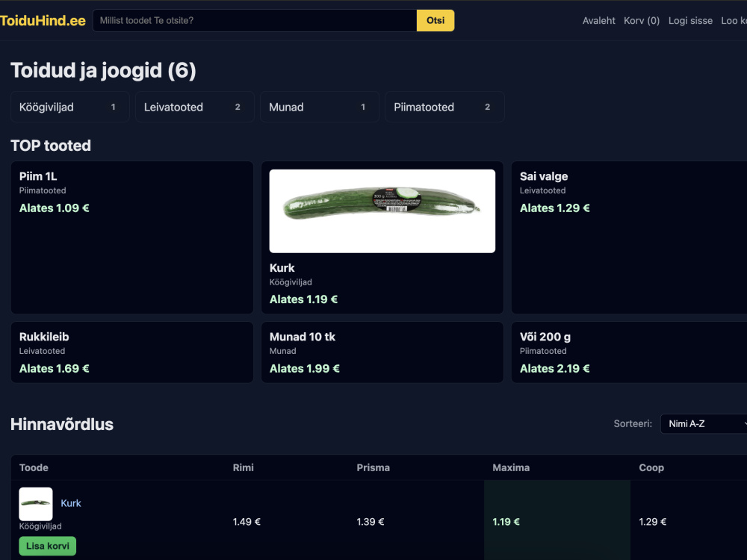
Task: Open Korv (0) shopping cart
Action: tap(642, 20)
